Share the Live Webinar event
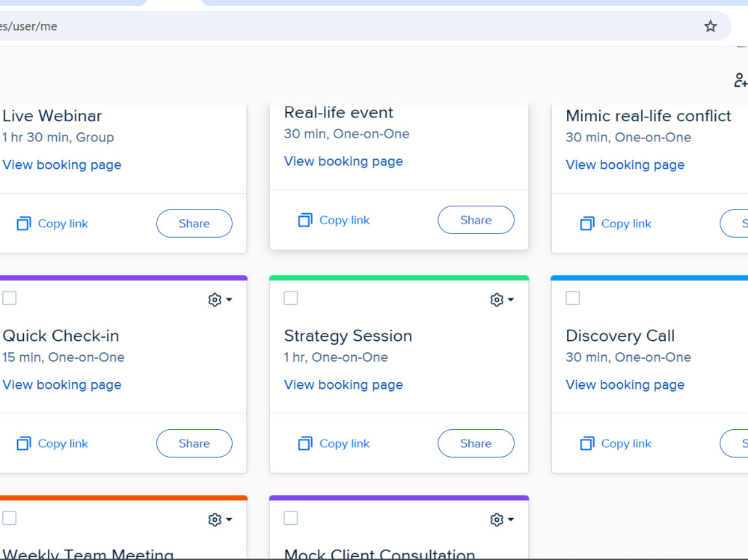The height and width of the screenshot is (560, 748). tap(194, 224)
